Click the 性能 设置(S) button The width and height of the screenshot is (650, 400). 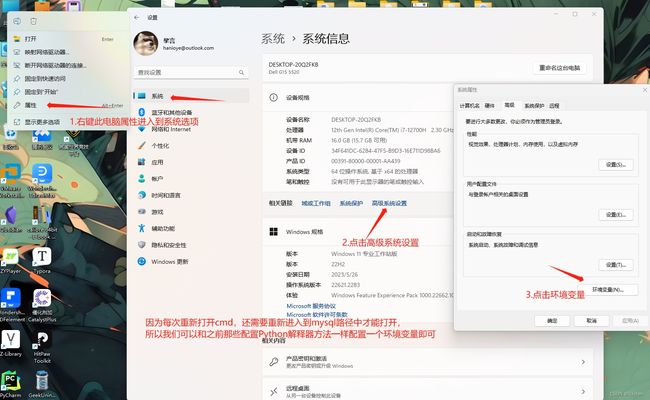coord(616,165)
